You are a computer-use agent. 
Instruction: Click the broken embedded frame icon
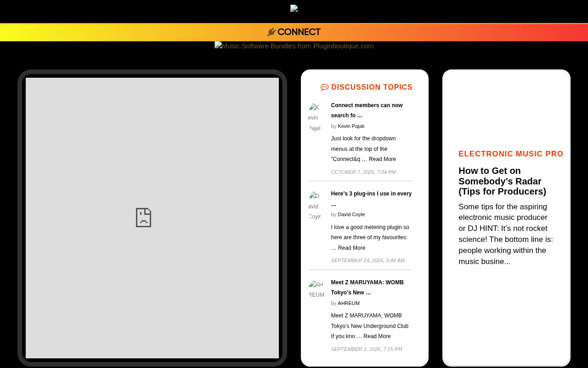tap(143, 218)
